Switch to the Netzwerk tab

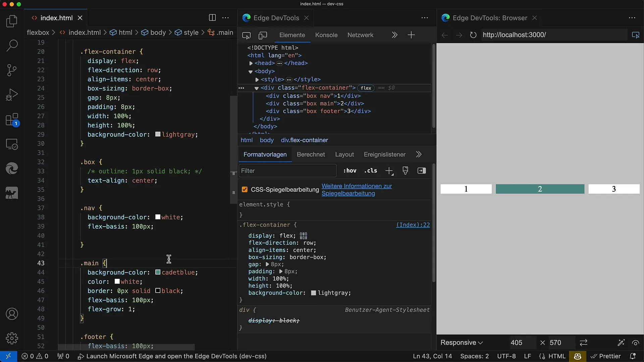coord(360,35)
